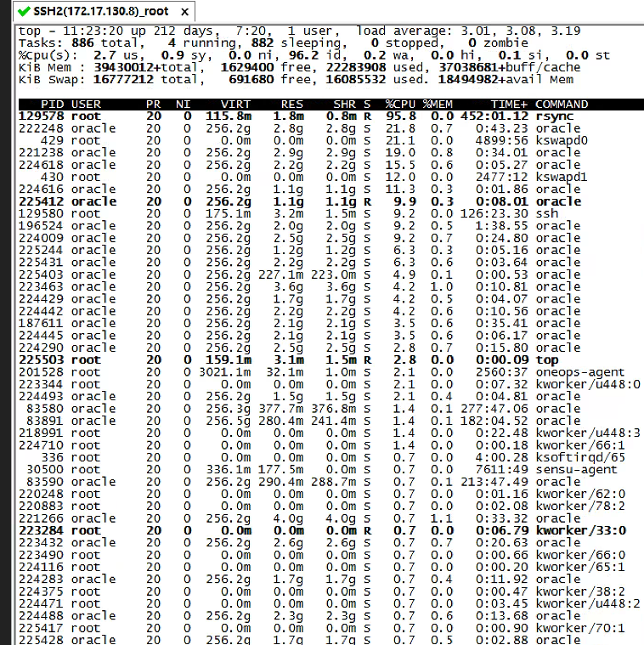Click PID 83891 oracle row

coord(45,421)
